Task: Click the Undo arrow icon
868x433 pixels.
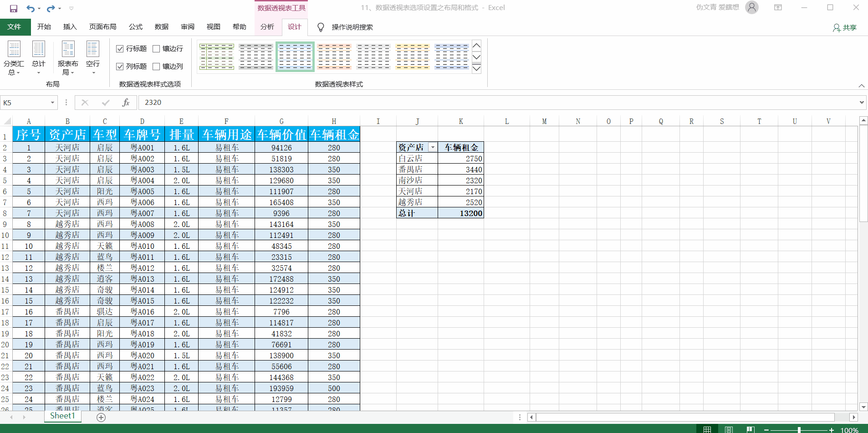Action: coord(30,8)
